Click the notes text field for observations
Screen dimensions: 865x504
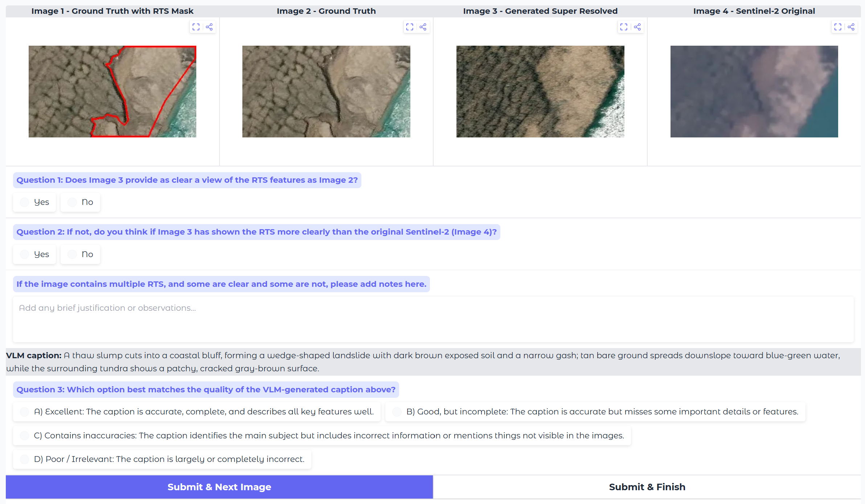coord(433,319)
